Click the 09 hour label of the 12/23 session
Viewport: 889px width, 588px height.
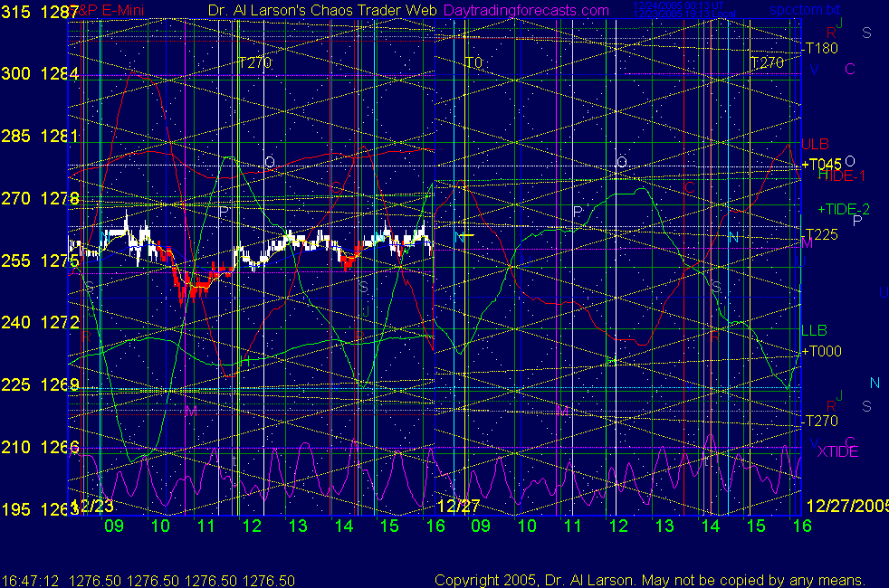click(x=114, y=526)
